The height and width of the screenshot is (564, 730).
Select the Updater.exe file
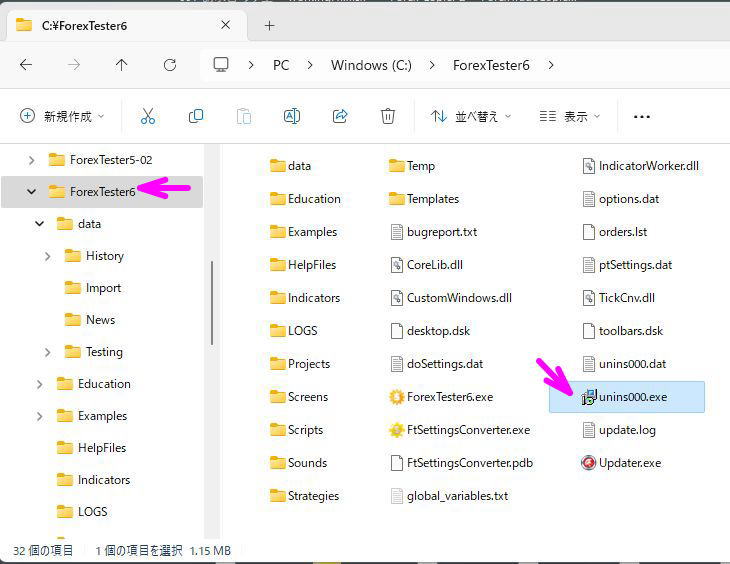[629, 463]
